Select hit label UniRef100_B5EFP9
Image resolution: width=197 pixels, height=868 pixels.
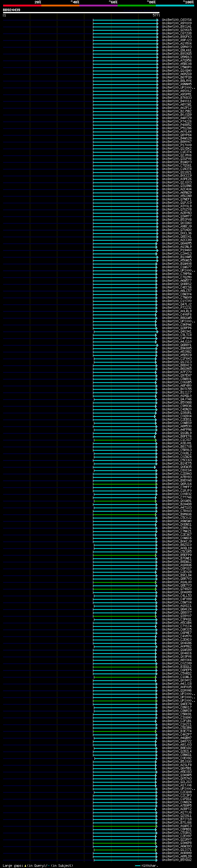[x=177, y=555]
